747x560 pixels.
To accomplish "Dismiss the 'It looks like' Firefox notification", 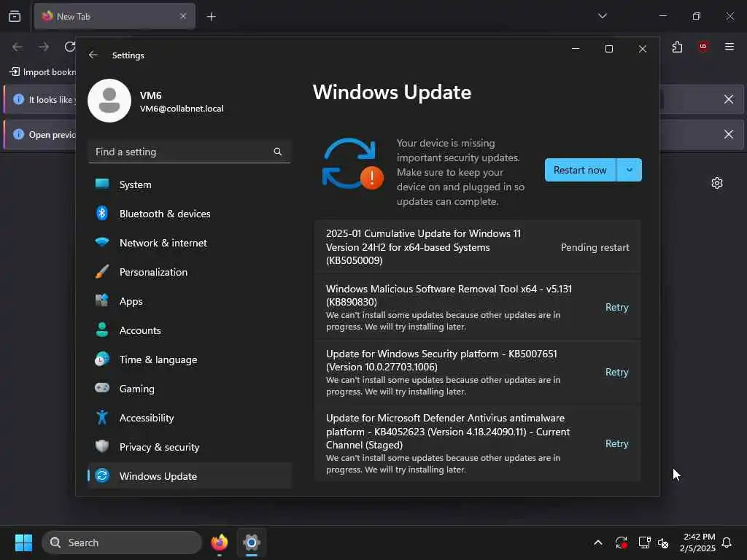I will [x=729, y=99].
